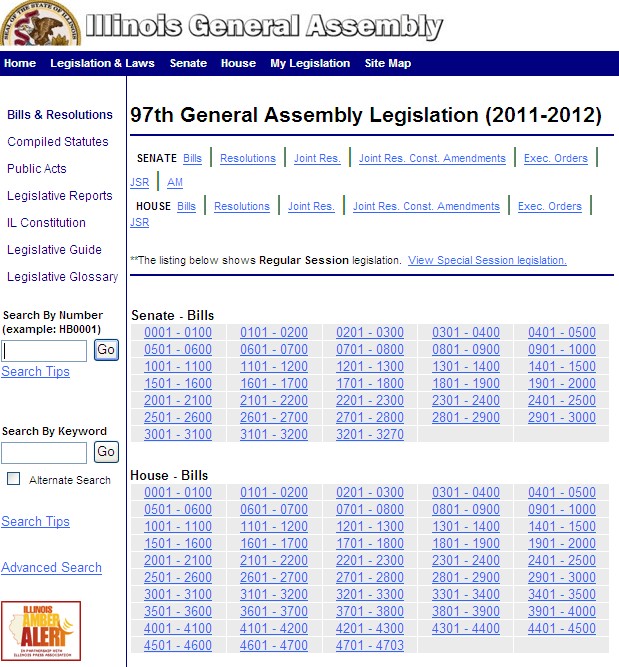The image size is (619, 667).
Task: Open Public Acts in the sidebar
Action: pyautogui.click(x=37, y=169)
